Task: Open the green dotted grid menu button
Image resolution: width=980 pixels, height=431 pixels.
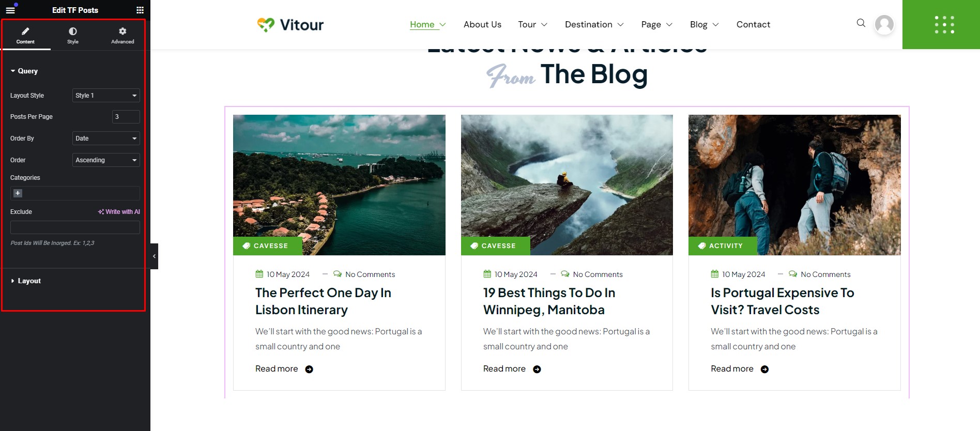Action: (944, 24)
